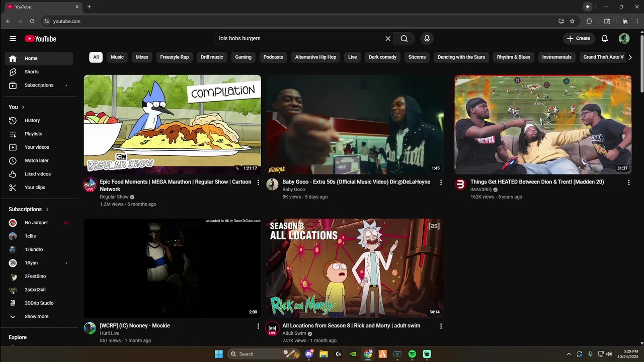Open Regular Show channel avatar

tap(90, 185)
